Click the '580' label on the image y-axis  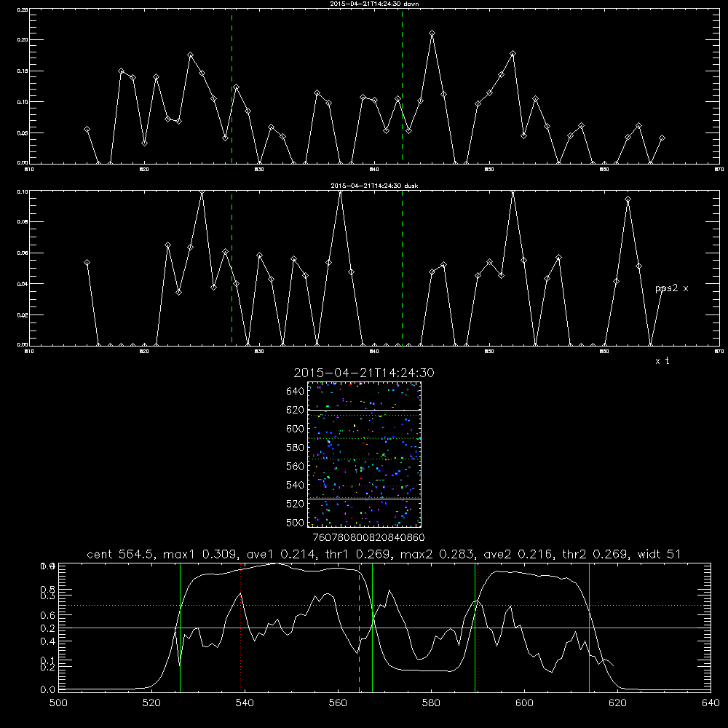pos(296,448)
